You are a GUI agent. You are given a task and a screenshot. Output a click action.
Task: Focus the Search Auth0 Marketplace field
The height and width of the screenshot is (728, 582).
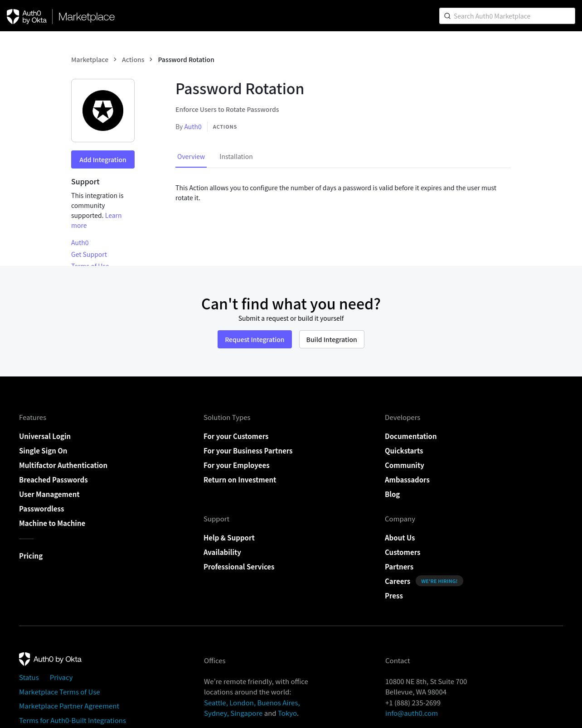pyautogui.click(x=507, y=16)
